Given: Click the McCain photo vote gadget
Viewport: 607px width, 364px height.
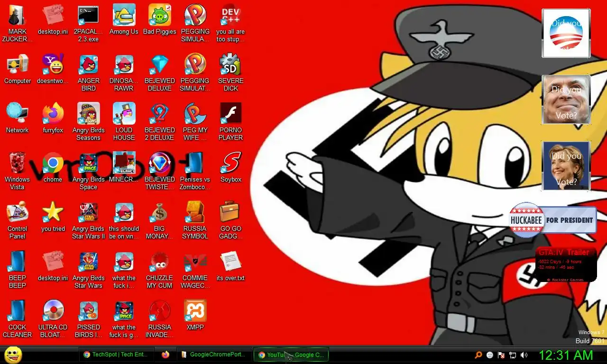Looking at the screenshot, I should click(566, 100).
